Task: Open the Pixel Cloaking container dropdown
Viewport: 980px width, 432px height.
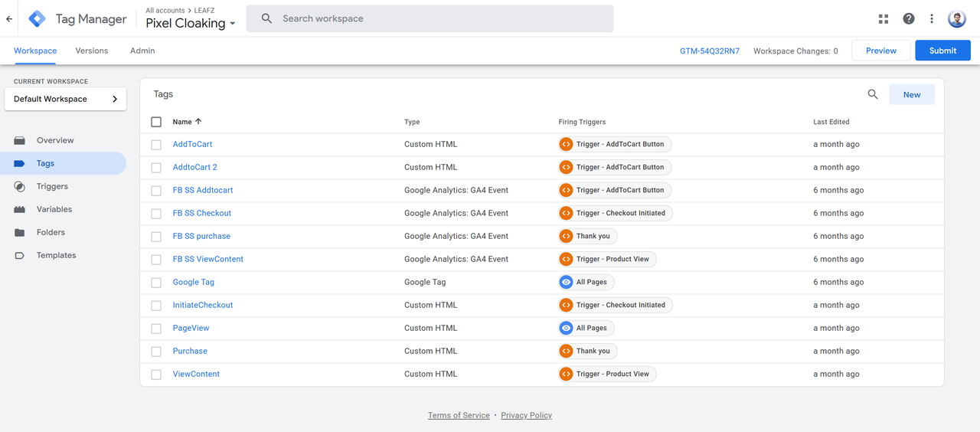Action: pyautogui.click(x=191, y=23)
